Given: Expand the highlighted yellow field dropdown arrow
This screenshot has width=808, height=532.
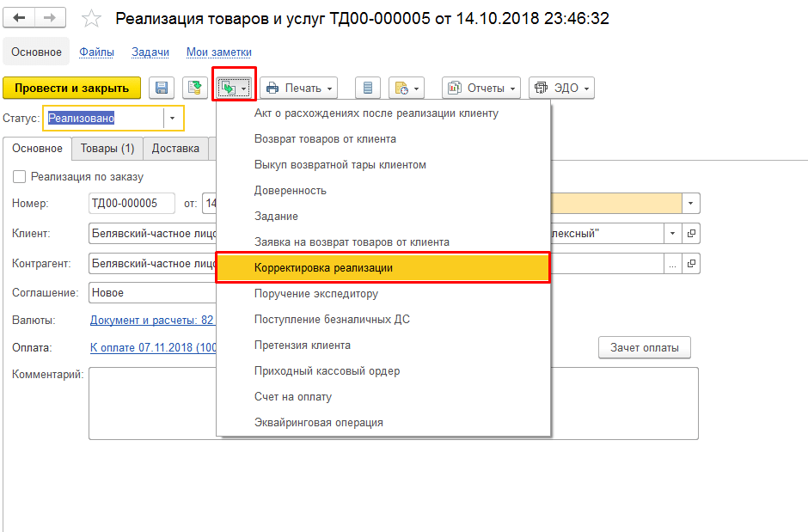Looking at the screenshot, I should point(690,204).
